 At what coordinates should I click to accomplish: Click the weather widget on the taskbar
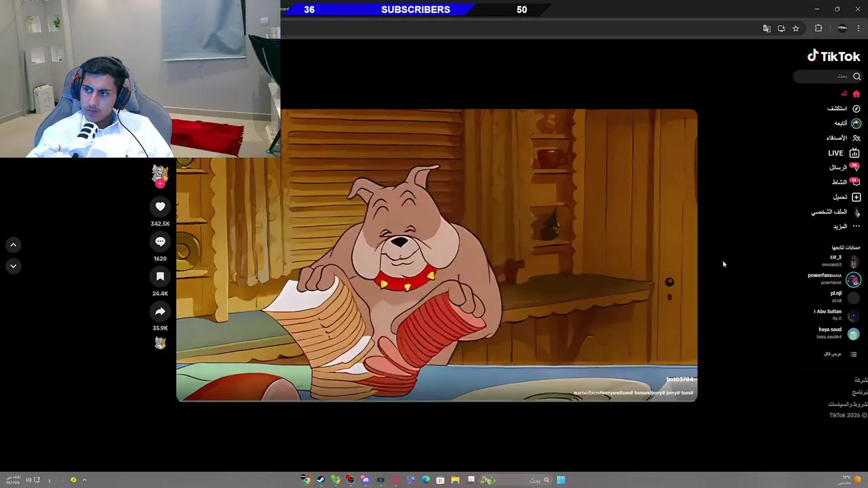[850, 480]
